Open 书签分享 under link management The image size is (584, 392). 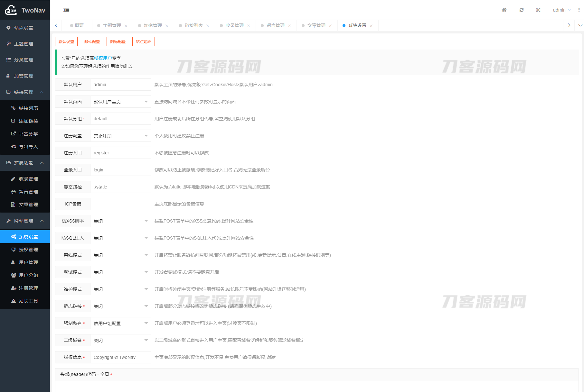coord(28,134)
